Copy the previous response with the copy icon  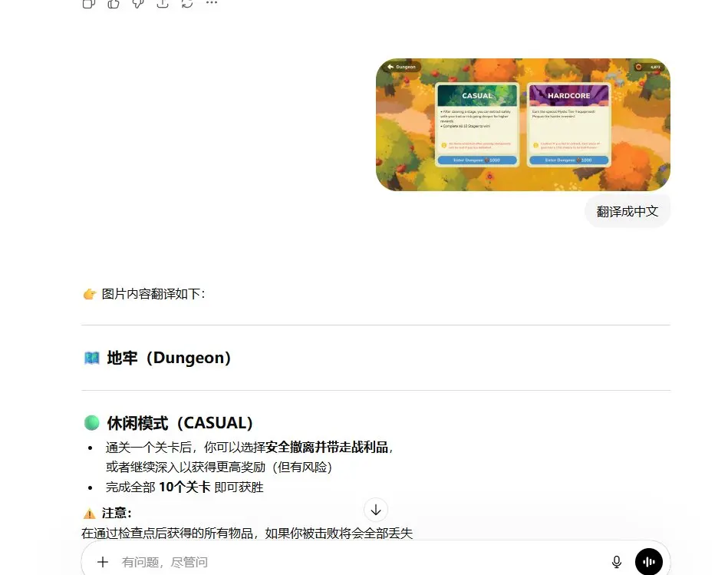click(x=89, y=3)
